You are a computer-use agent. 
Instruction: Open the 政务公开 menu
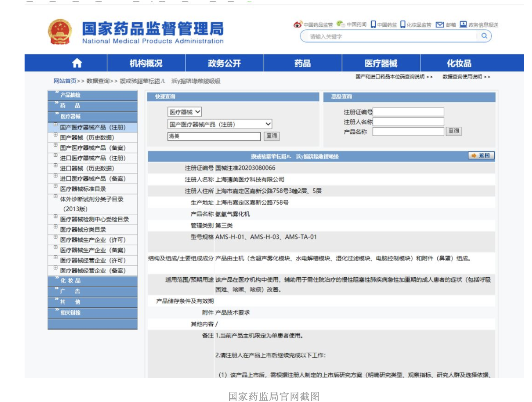[x=224, y=63]
